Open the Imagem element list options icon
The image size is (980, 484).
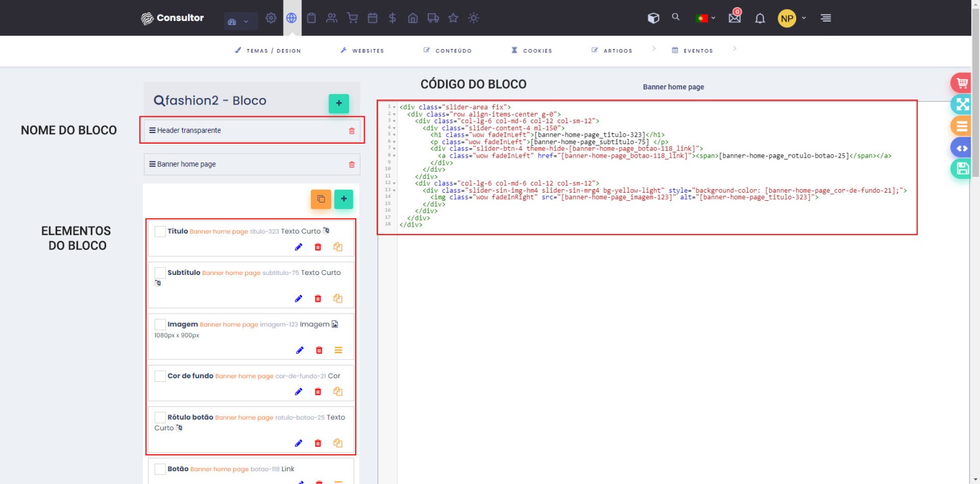[338, 350]
